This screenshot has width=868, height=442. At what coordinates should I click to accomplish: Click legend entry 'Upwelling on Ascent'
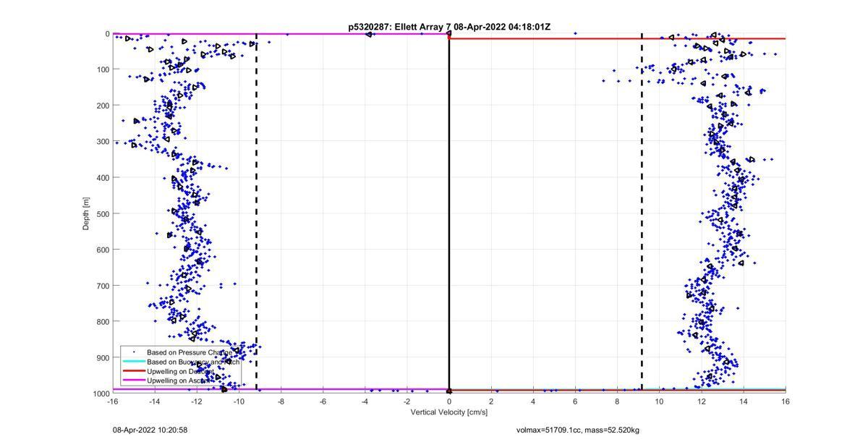[179, 381]
